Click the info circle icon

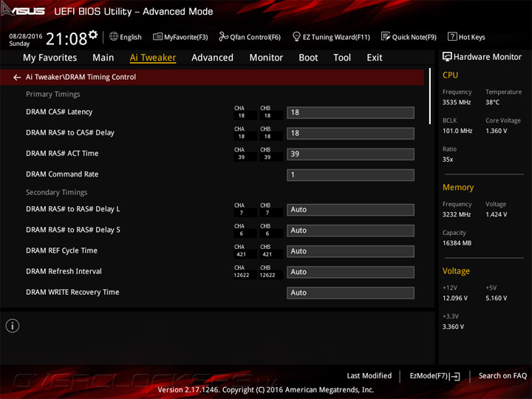click(x=13, y=326)
